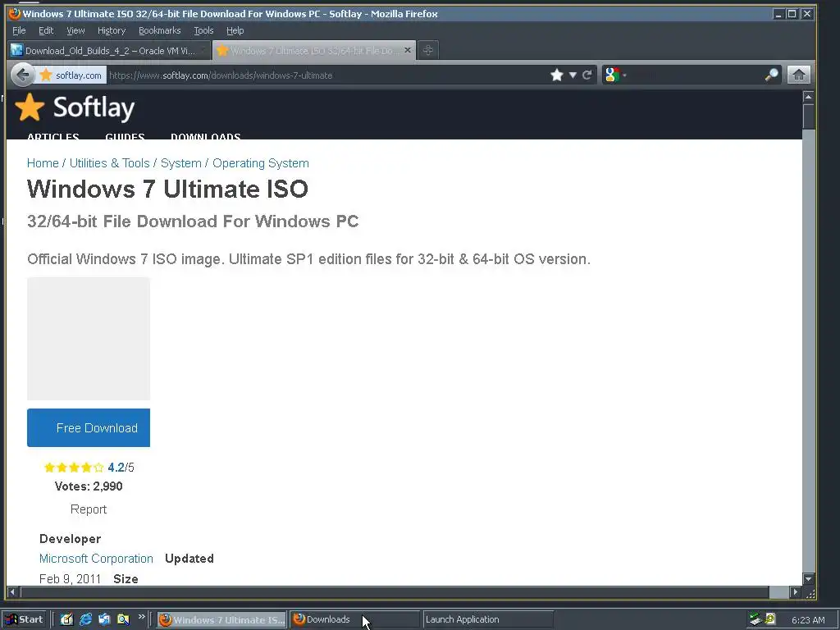Click the second system tray icon
840x630 pixels.
tap(770, 619)
